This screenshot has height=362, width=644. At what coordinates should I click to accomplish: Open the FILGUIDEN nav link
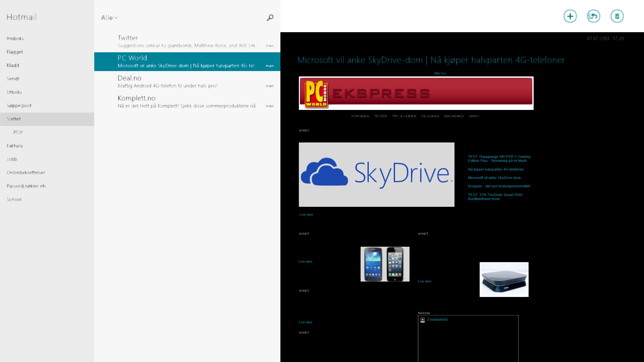(430, 116)
